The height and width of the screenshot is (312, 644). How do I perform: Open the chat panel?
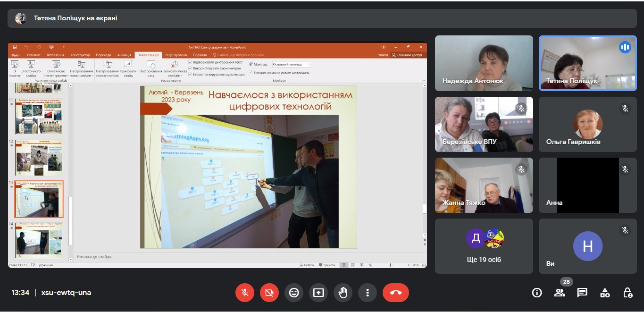(x=582, y=293)
